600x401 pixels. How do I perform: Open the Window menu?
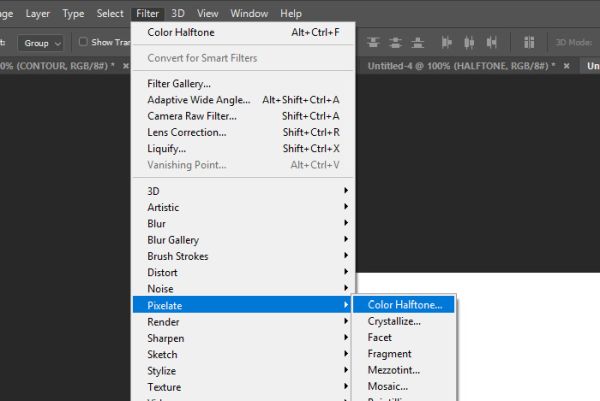[x=249, y=14]
